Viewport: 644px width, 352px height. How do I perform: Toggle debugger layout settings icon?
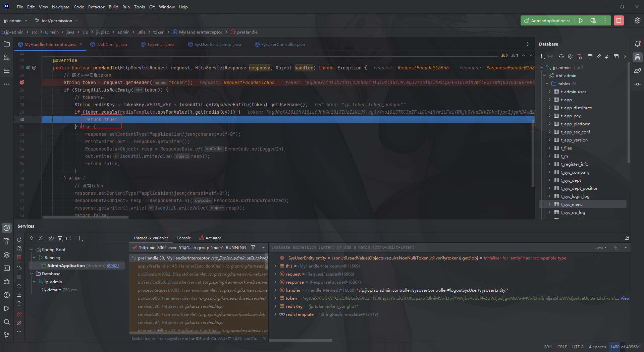627,238
